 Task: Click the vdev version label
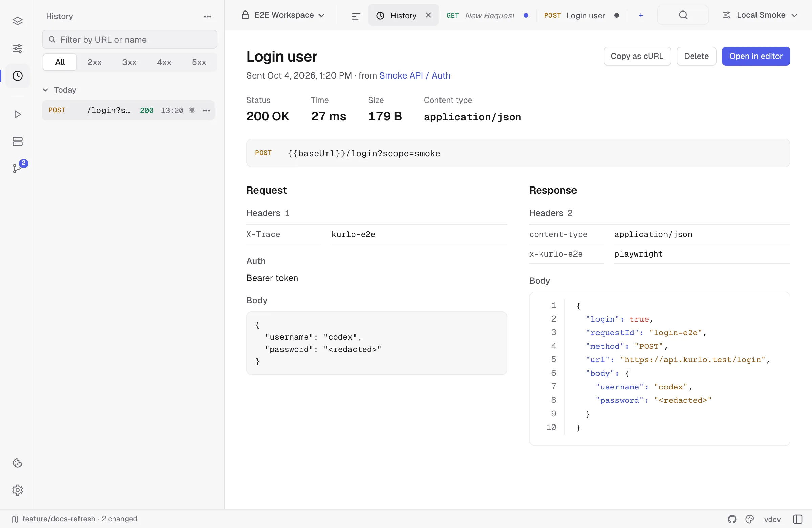coord(772,519)
